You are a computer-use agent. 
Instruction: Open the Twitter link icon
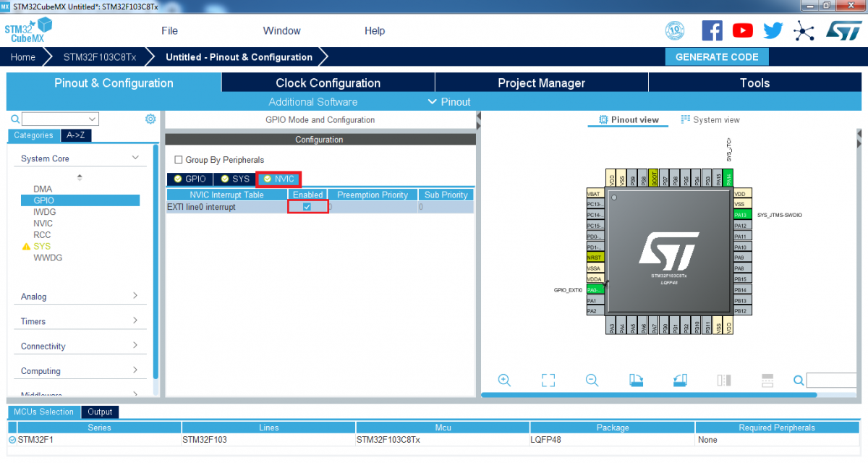pos(773,30)
